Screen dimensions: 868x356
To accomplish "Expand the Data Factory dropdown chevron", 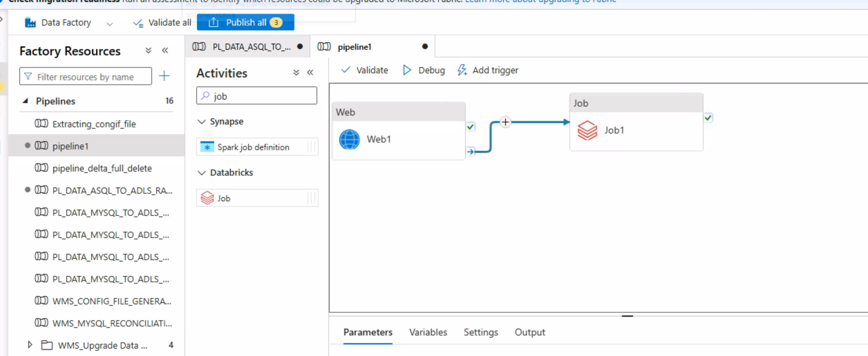I will click(x=110, y=24).
